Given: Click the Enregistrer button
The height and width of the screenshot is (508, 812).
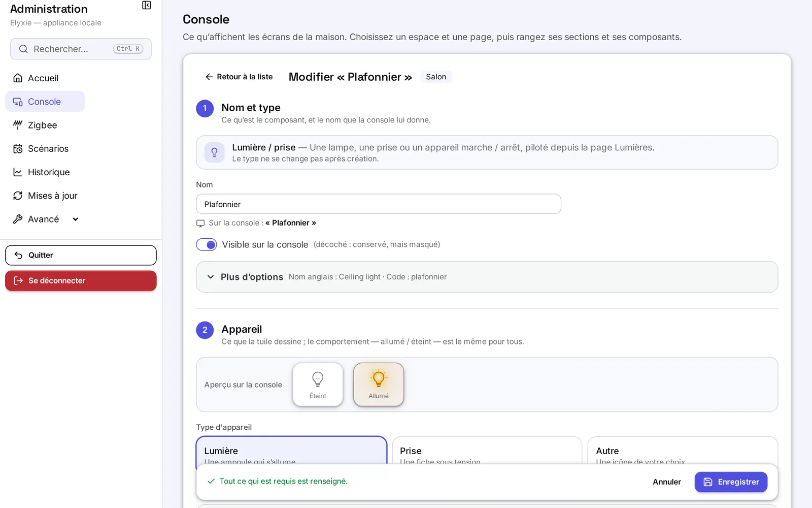Looking at the screenshot, I should pyautogui.click(x=731, y=482).
